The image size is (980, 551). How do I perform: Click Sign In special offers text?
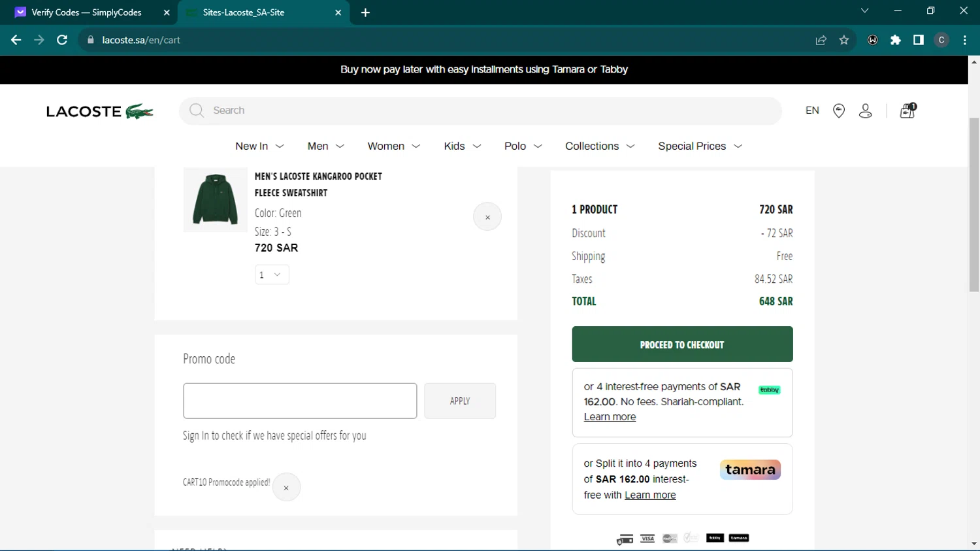pos(274,436)
